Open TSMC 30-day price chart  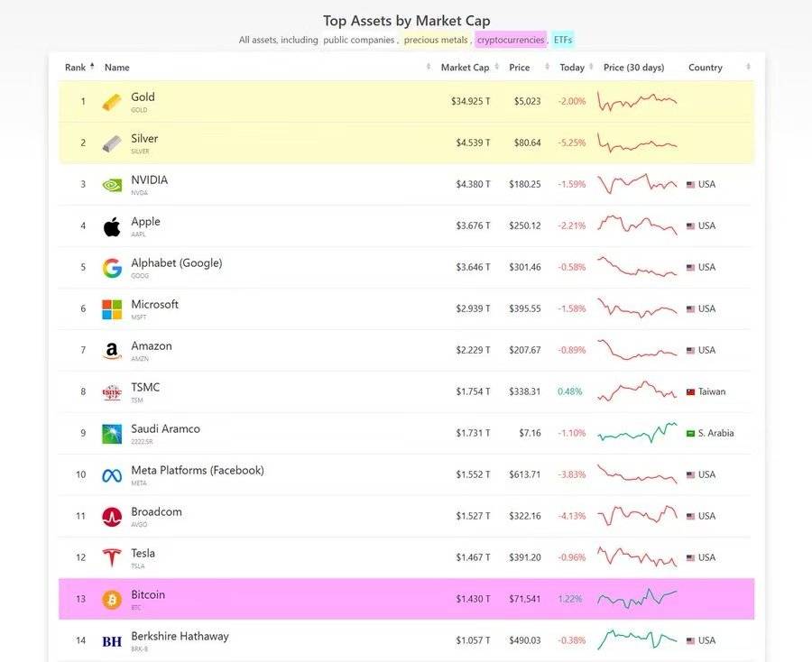pos(636,391)
